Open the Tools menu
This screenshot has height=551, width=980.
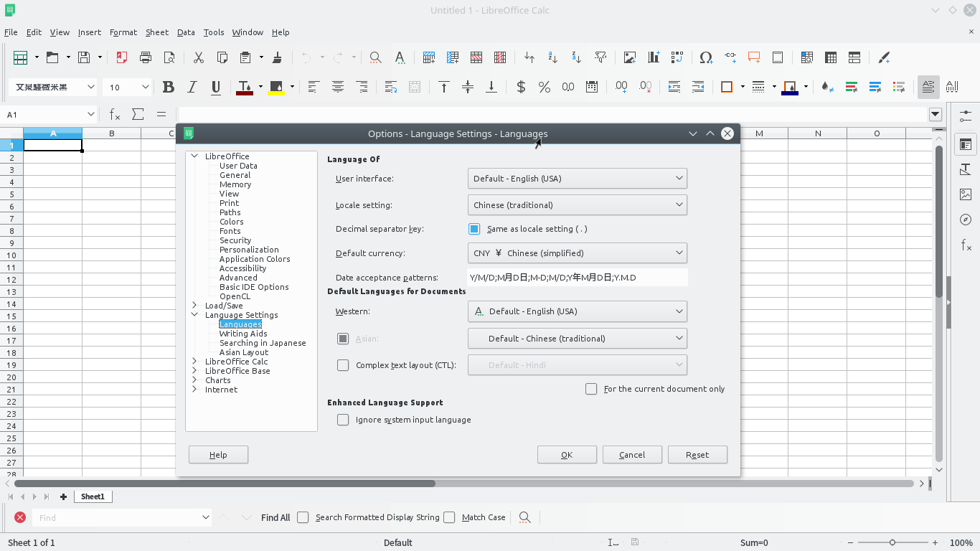tap(214, 32)
